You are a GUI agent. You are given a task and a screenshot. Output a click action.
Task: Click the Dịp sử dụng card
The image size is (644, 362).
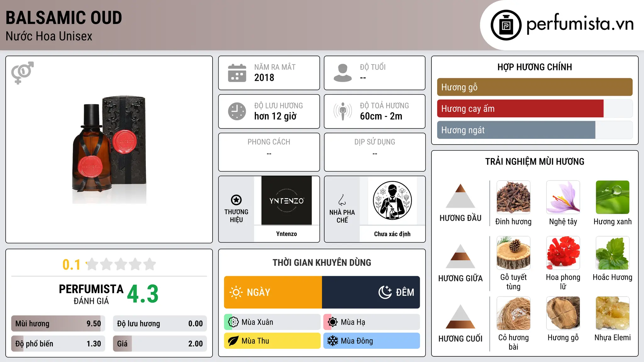375,152
